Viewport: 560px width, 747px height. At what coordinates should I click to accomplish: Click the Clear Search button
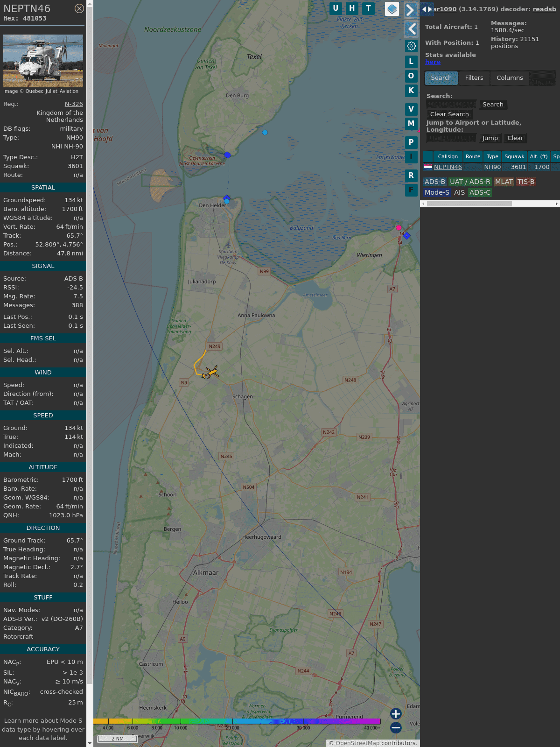(x=449, y=114)
